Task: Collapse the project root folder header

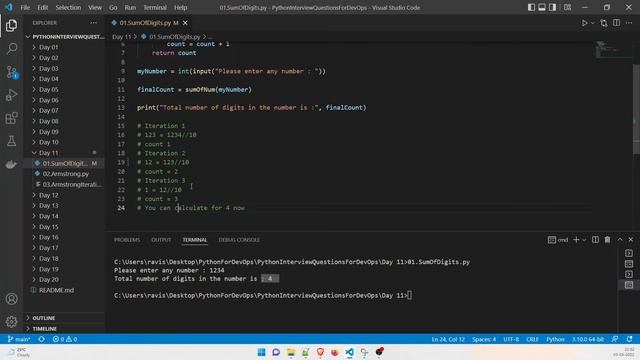Action: (x=64, y=37)
